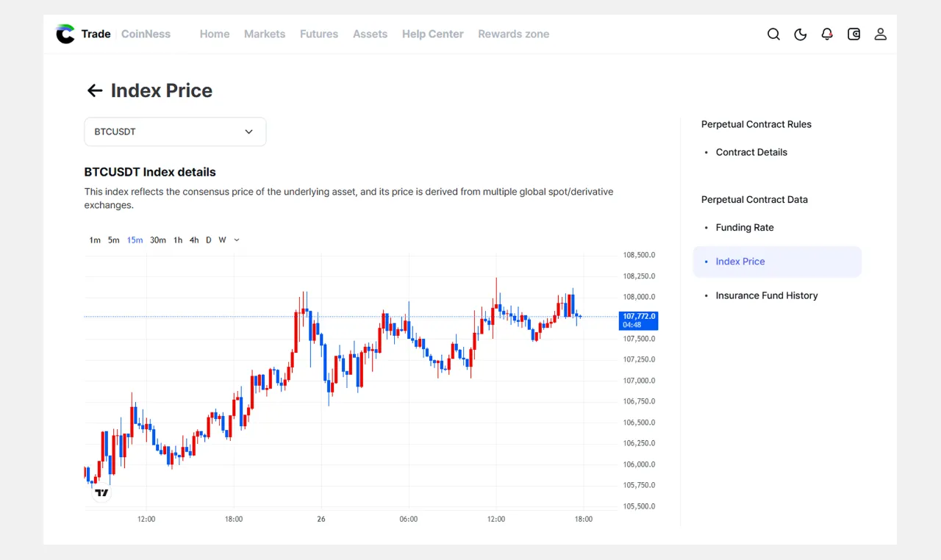Toggle dark mode with moon icon

click(801, 34)
